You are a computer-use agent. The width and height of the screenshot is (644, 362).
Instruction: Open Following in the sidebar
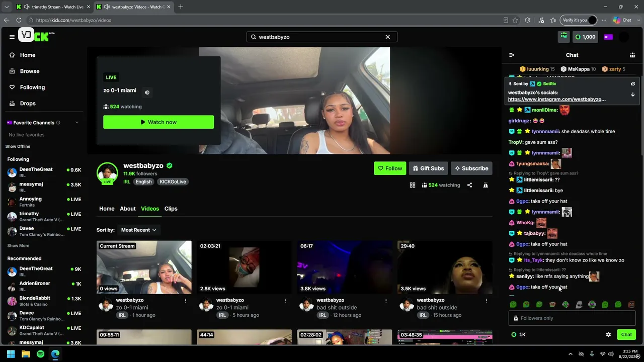[27, 87]
